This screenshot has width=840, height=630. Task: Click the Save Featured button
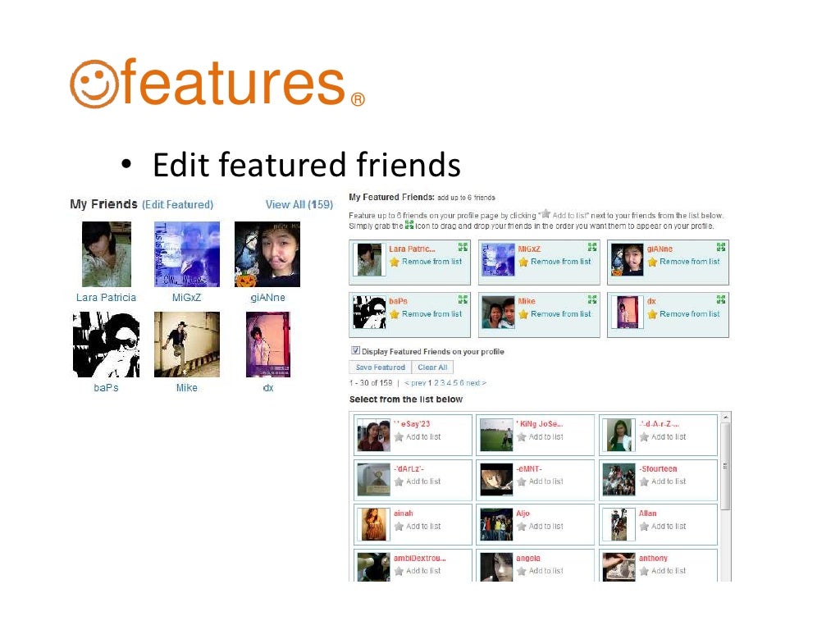tap(381, 367)
